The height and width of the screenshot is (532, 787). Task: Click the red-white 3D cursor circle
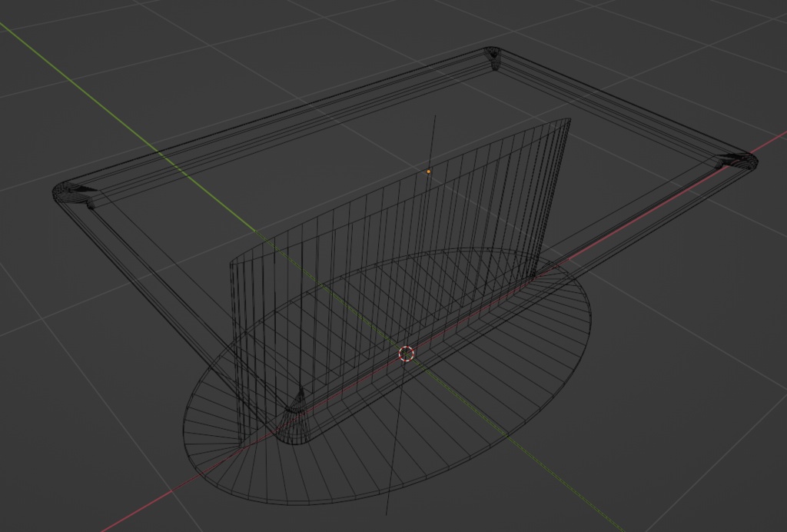(407, 354)
